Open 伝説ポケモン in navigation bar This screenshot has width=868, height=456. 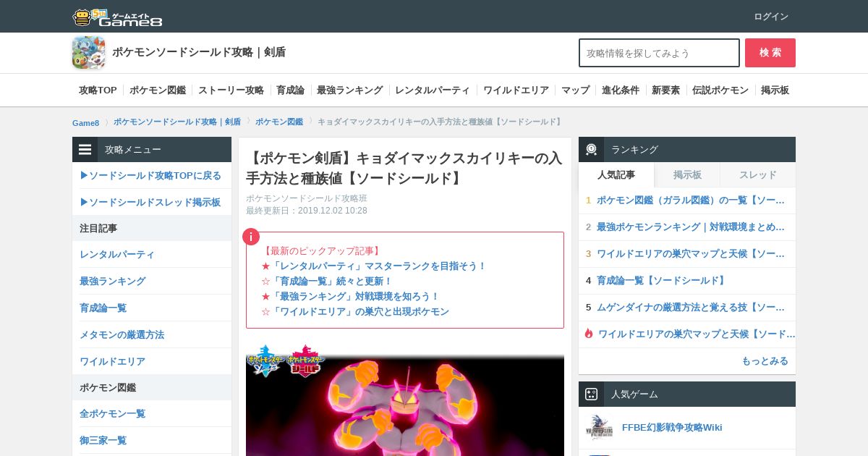pyautogui.click(x=720, y=90)
